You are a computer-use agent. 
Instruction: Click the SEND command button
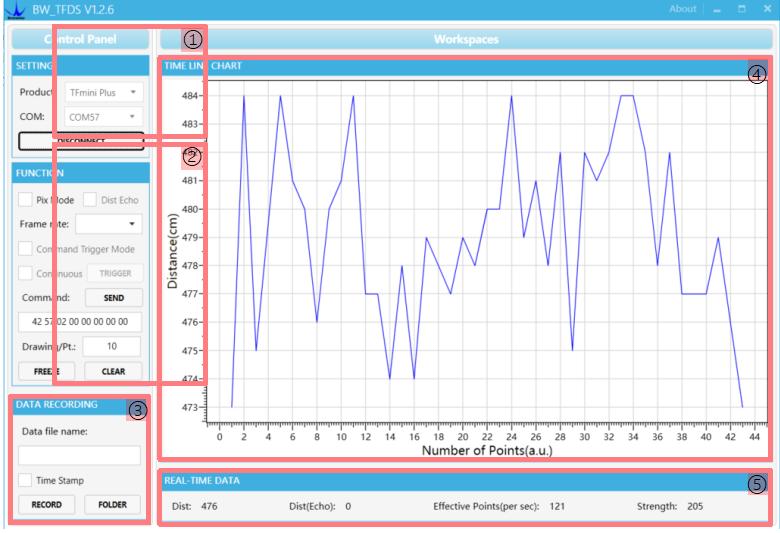114,298
